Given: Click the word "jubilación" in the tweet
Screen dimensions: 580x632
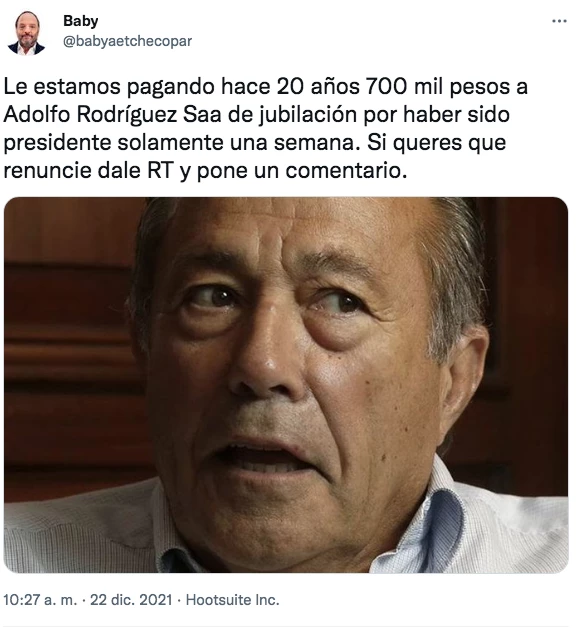Looking at the screenshot, I should 308,116.
